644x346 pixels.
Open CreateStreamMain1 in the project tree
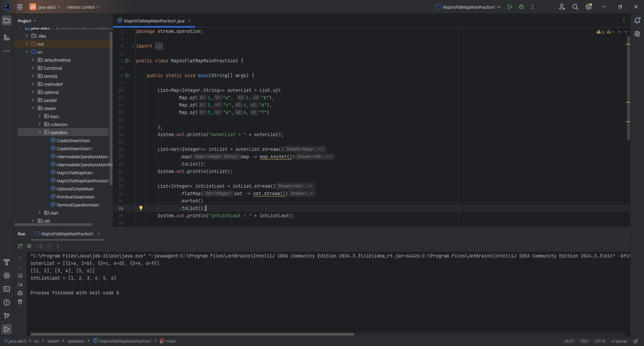coord(74,149)
